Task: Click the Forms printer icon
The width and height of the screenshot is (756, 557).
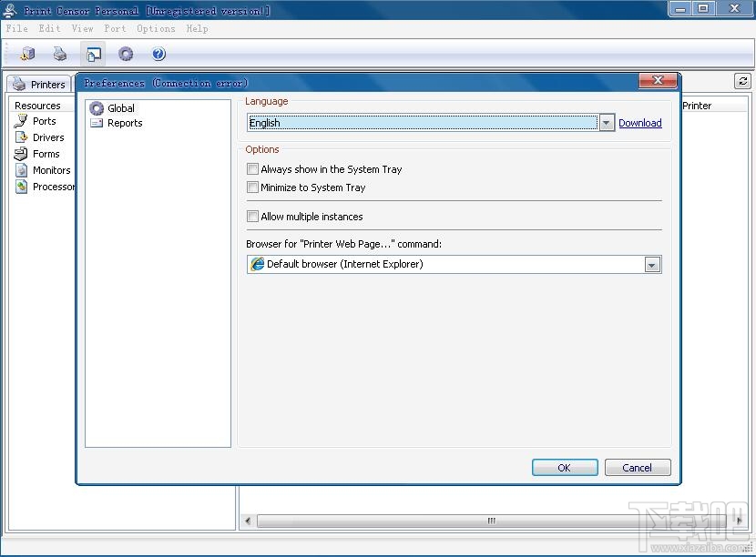Action: tap(21, 154)
